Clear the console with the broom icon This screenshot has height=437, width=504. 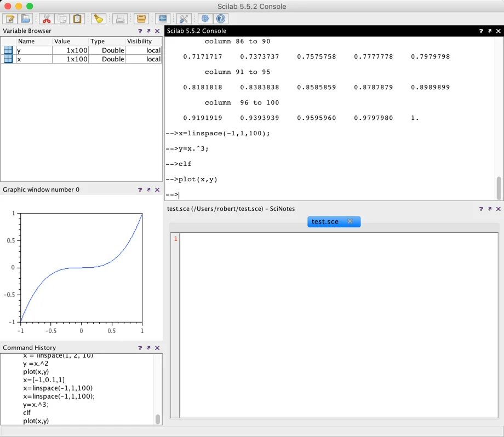(x=99, y=19)
